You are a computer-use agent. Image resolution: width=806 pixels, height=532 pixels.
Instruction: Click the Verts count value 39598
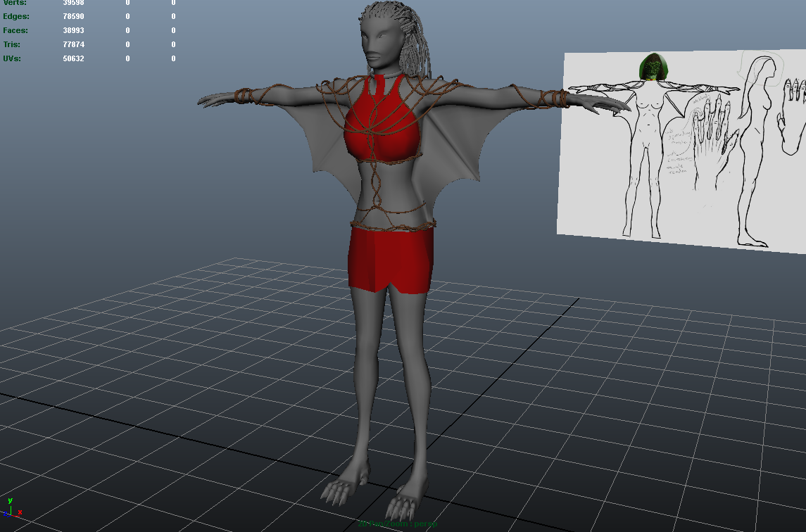coord(73,3)
